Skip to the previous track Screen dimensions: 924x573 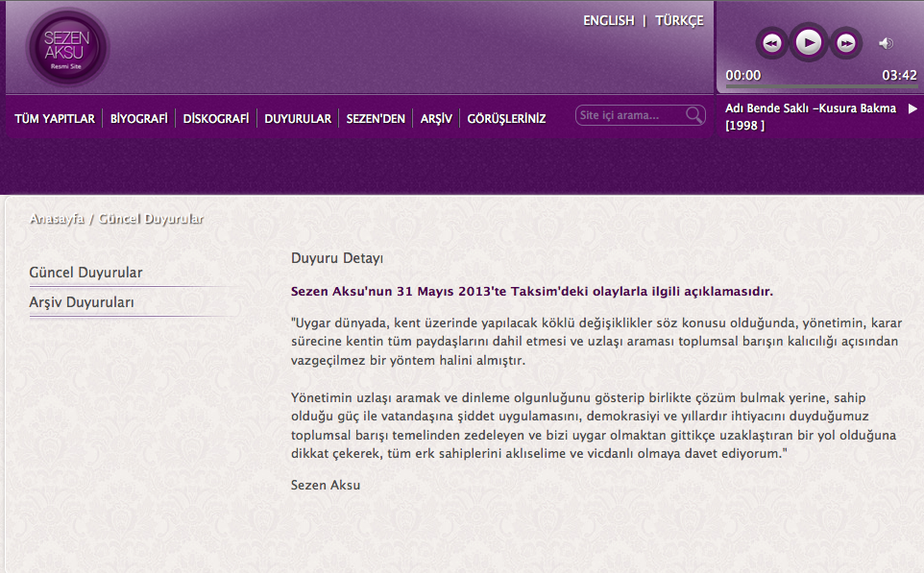tap(772, 42)
